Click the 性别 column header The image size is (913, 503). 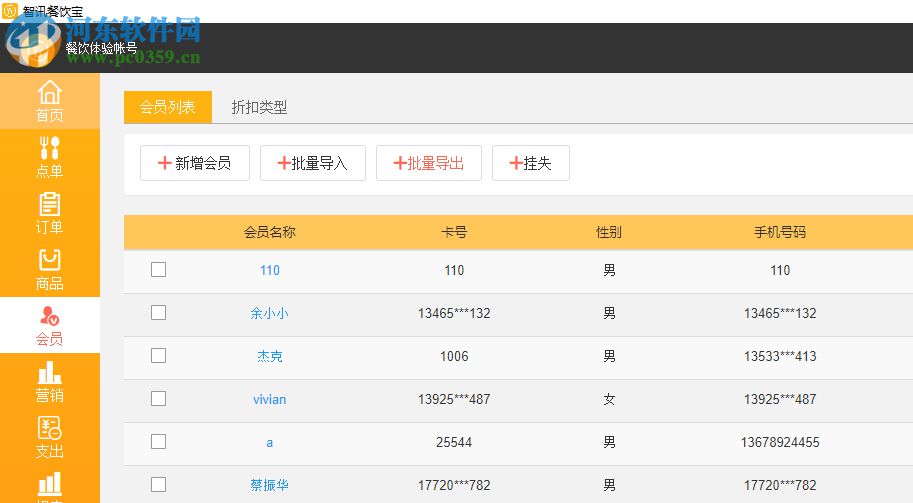pos(609,232)
